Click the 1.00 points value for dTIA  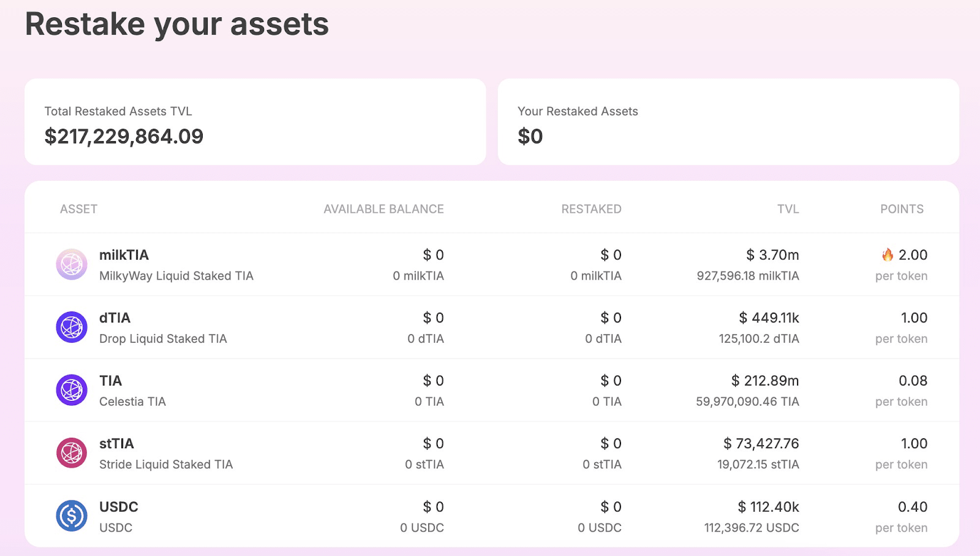tap(914, 318)
